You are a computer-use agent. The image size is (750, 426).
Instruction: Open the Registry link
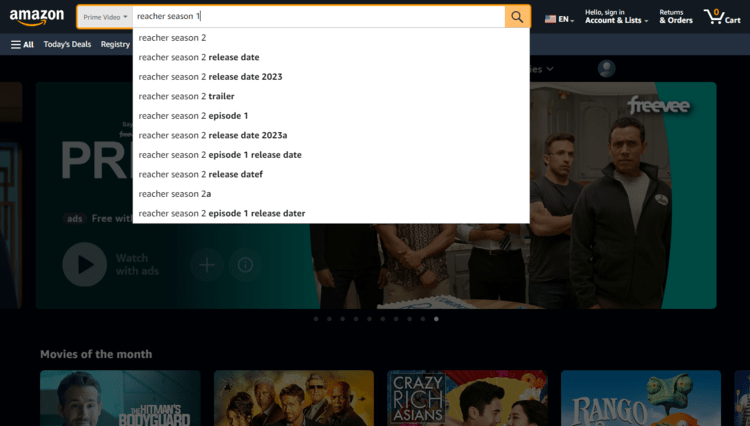point(115,44)
